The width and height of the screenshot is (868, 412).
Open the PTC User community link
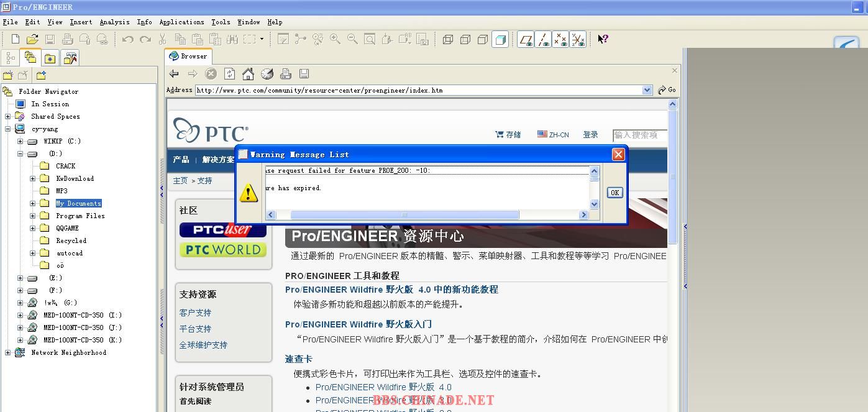click(x=223, y=230)
